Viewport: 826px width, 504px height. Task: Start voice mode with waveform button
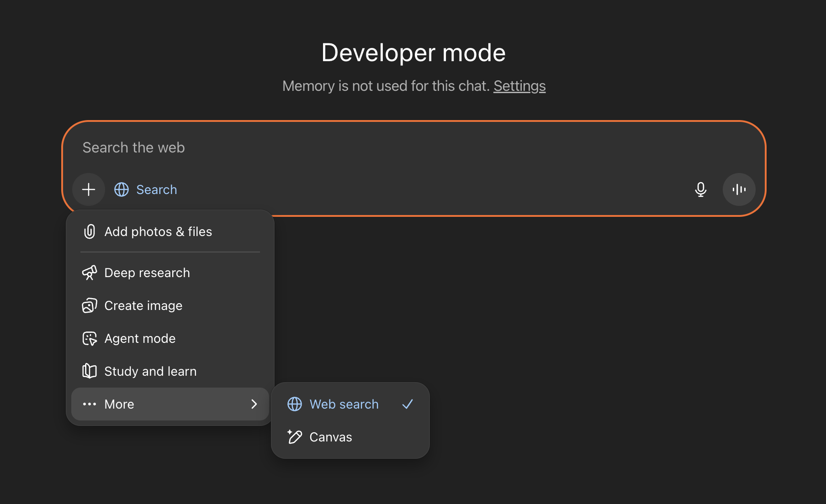(739, 189)
